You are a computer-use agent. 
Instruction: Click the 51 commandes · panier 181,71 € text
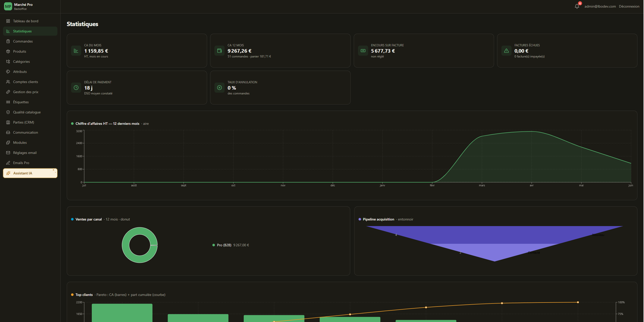click(249, 56)
